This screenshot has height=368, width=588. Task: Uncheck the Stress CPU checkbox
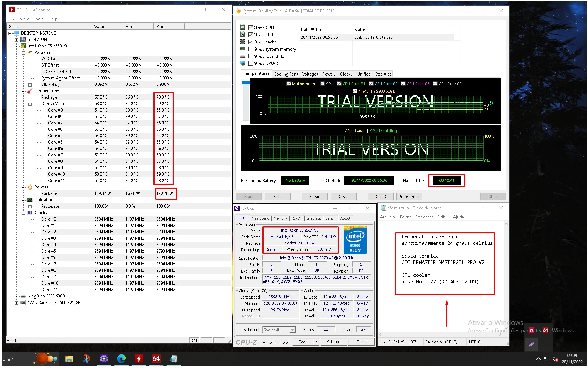250,27
